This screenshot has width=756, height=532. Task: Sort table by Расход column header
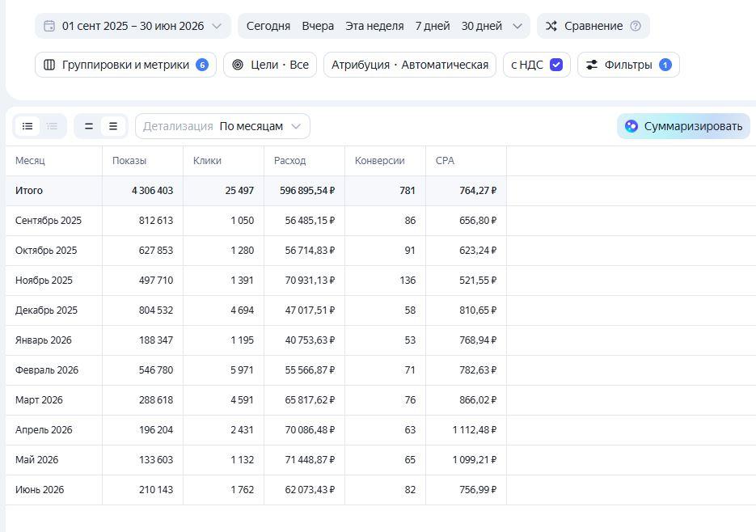289,161
